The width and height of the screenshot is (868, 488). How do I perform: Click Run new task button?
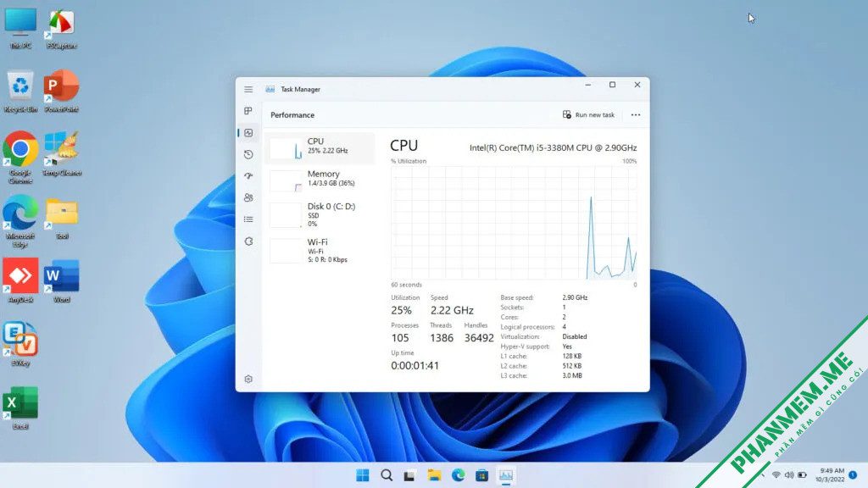point(588,114)
